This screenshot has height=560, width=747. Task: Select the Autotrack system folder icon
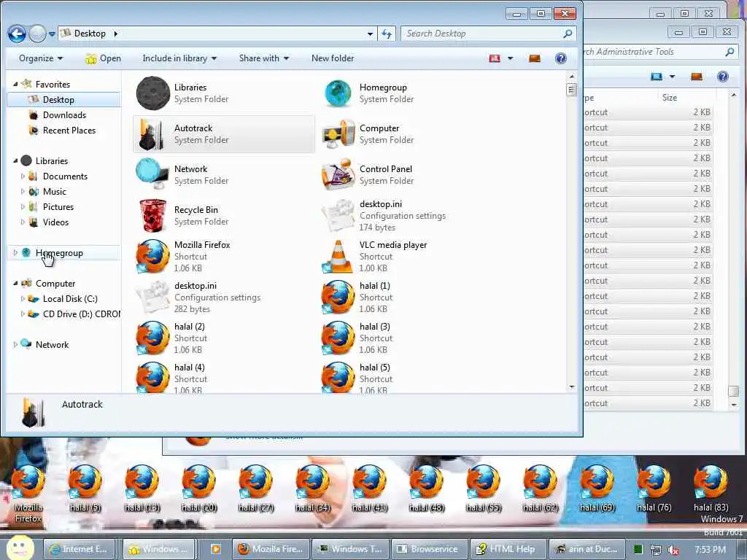coord(153,134)
